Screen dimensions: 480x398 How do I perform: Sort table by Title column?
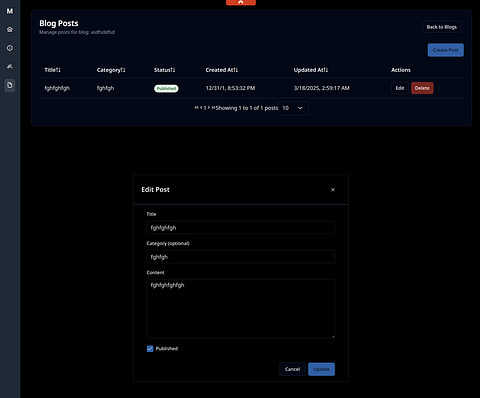[x=53, y=70]
